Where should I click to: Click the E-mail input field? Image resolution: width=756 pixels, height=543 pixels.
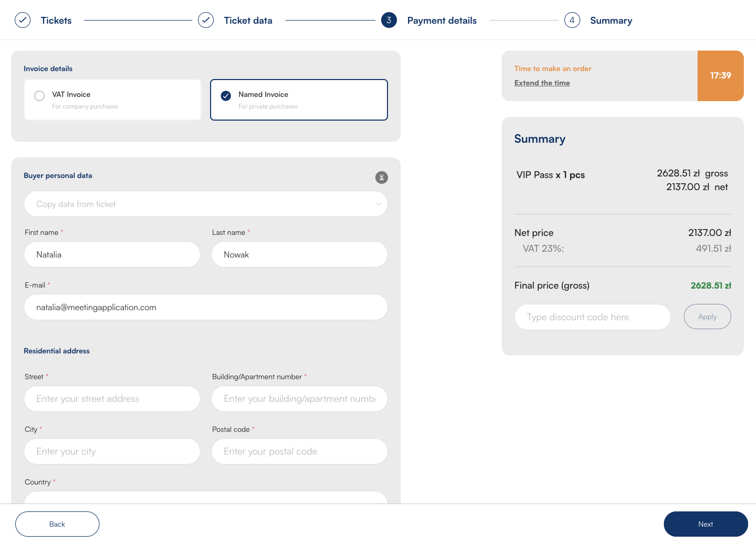pos(206,307)
